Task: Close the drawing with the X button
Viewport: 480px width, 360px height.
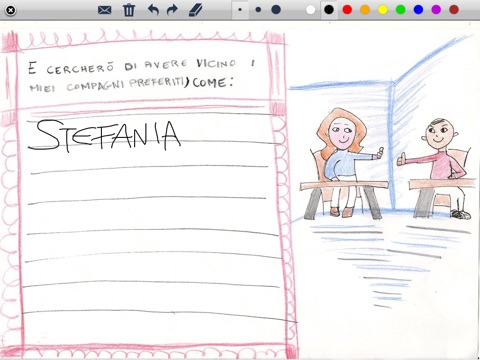Action: 11,10
